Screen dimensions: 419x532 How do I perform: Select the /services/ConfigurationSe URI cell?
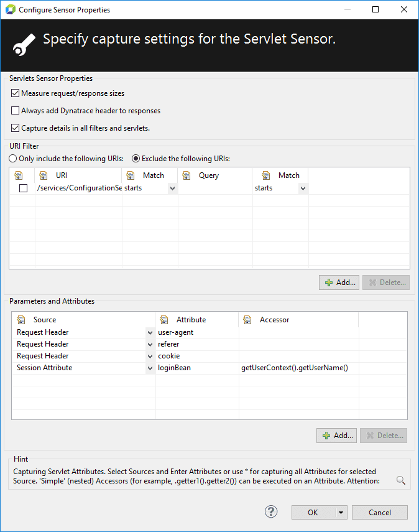tap(79, 188)
